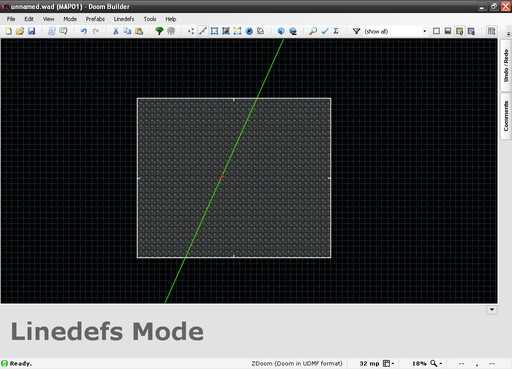
Task: Select the Things mode icon
Action: pyautogui.click(x=249, y=31)
